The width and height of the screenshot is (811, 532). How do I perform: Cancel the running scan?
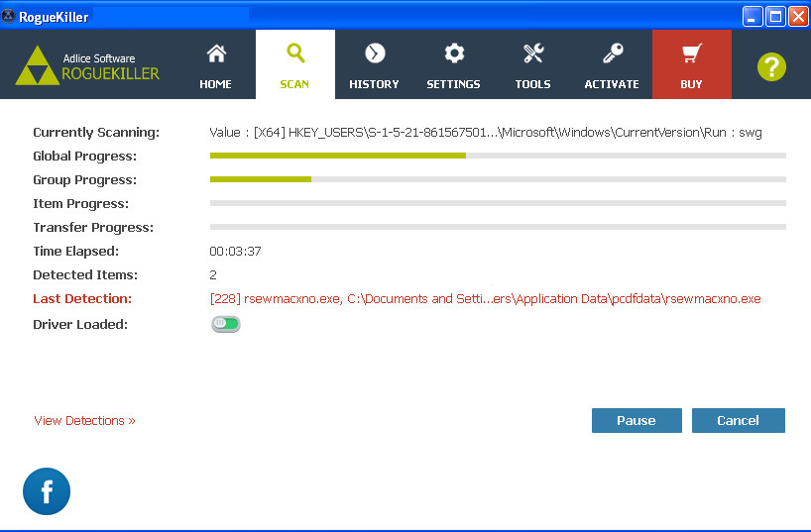(x=738, y=420)
